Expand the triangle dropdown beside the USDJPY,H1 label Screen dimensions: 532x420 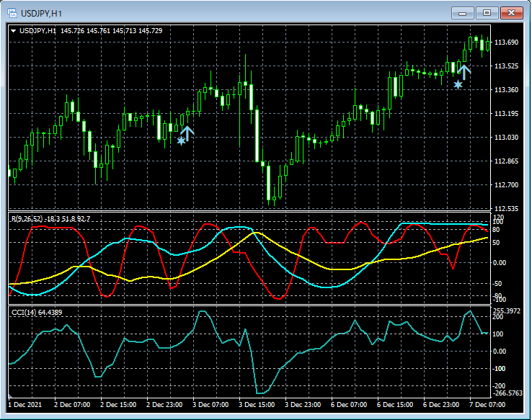(13, 31)
